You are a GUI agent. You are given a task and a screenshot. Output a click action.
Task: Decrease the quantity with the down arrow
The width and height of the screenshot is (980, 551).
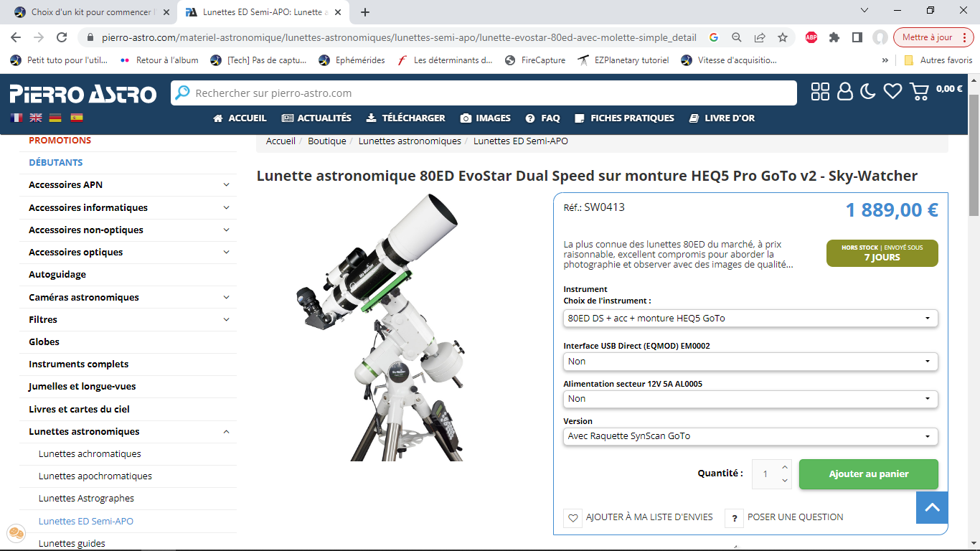coord(785,481)
